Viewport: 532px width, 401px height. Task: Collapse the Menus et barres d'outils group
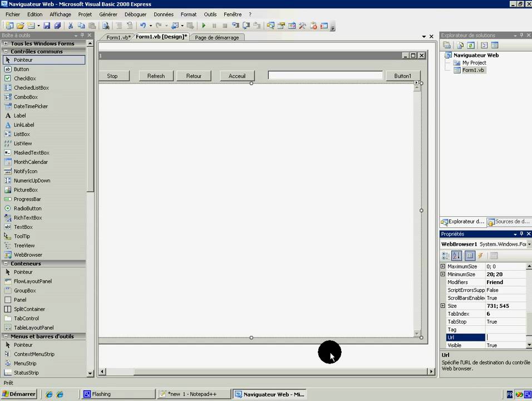tap(6, 336)
